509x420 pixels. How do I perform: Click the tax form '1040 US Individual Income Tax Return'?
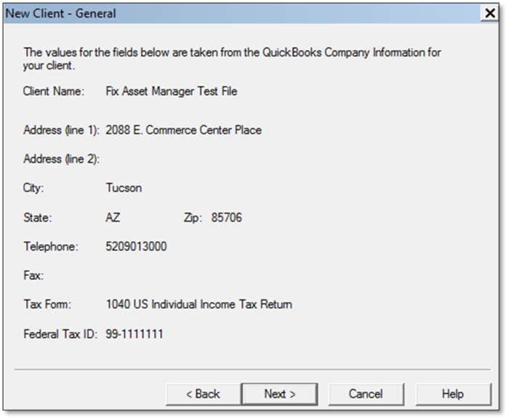click(x=199, y=304)
